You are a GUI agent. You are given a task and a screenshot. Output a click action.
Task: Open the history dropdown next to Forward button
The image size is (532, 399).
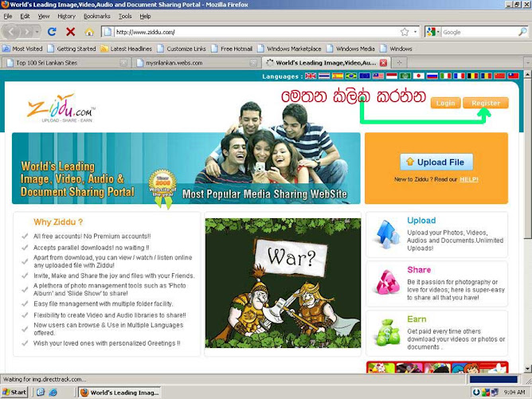click(37, 32)
